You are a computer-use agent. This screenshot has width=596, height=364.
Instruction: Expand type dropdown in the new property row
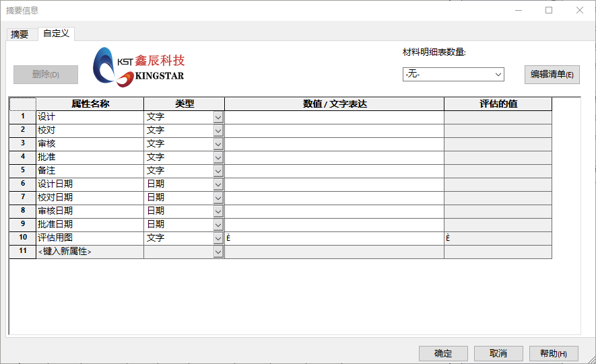pos(218,252)
